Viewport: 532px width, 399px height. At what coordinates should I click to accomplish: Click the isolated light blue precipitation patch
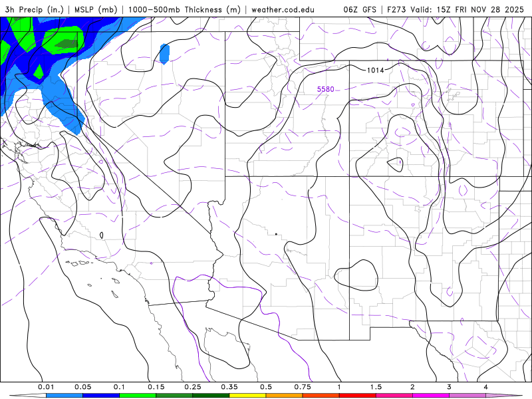click(x=164, y=54)
